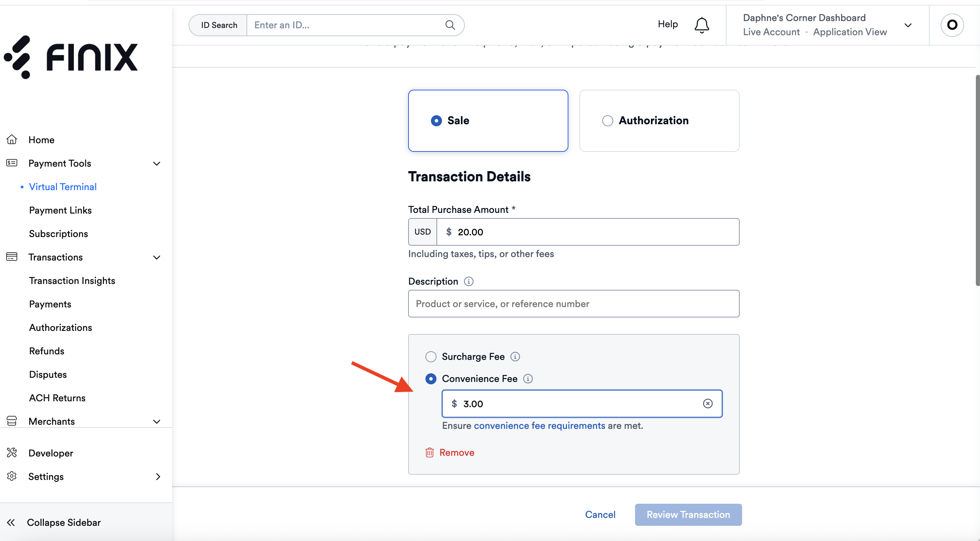The width and height of the screenshot is (980, 541).
Task: Open Virtual Terminal in sidebar
Action: click(x=63, y=187)
